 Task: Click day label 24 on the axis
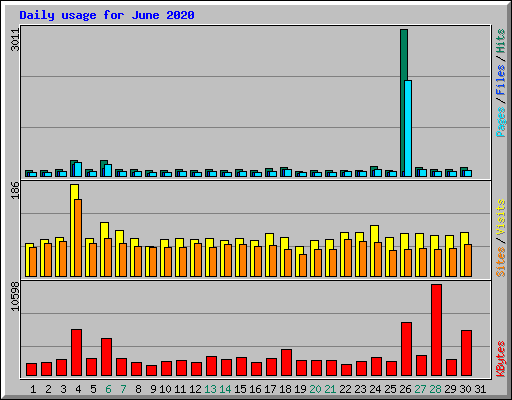(x=375, y=389)
